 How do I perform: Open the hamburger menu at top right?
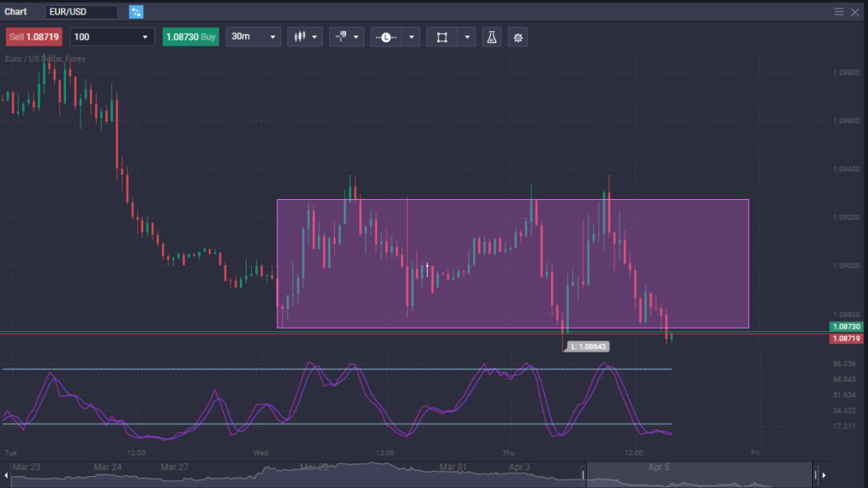(x=838, y=11)
